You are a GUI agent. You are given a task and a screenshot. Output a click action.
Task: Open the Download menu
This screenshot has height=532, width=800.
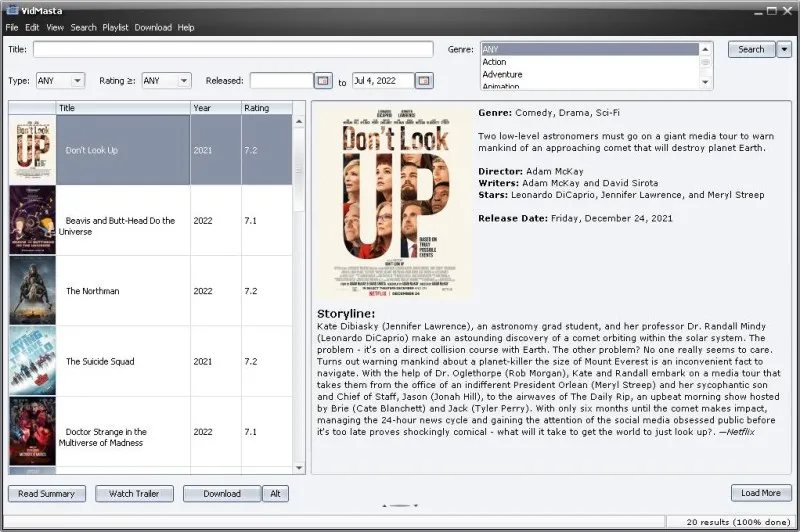coord(153,27)
